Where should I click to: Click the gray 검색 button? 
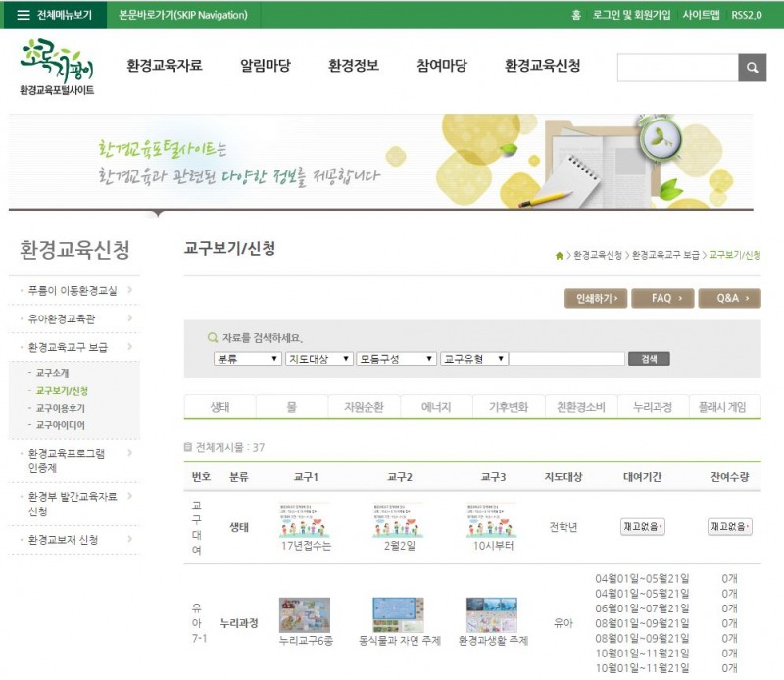[x=649, y=359]
